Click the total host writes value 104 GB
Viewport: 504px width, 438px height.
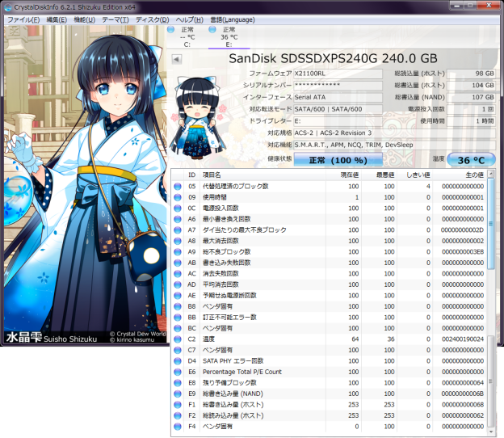(471, 85)
